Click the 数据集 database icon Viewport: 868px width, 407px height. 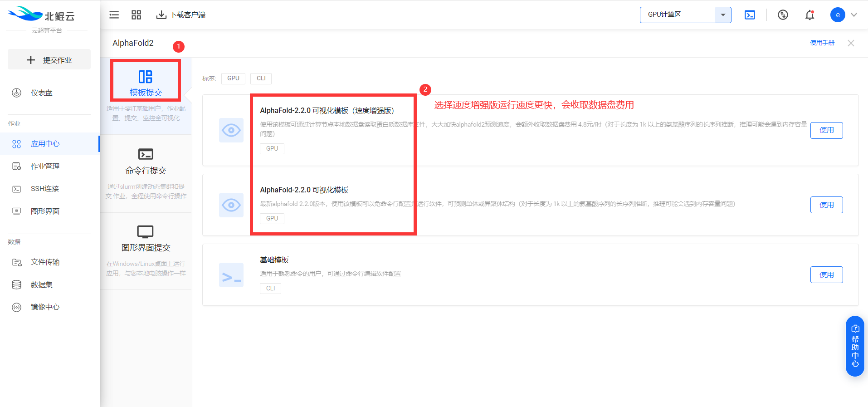(17, 285)
